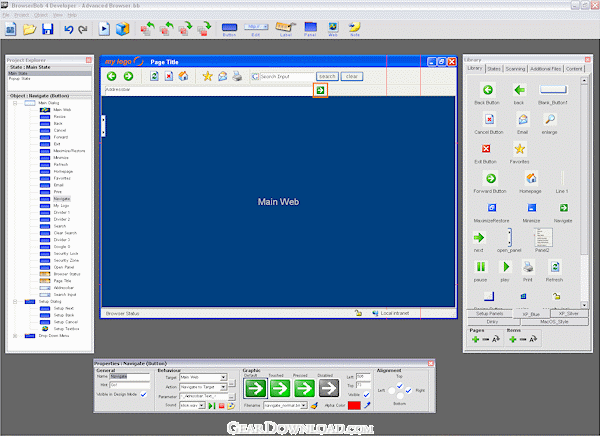The image size is (600, 436).
Task: Click the Cancel icon in the browser preview
Action: click(x=169, y=76)
